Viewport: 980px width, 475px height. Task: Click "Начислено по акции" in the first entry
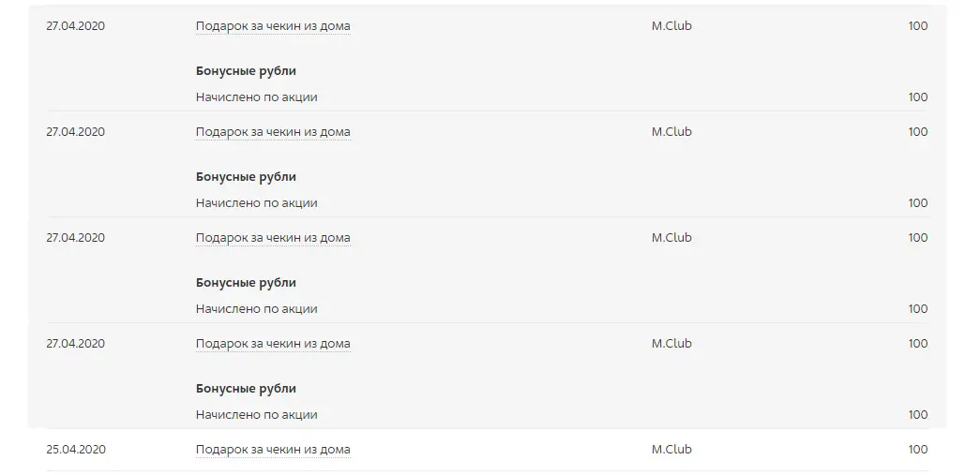click(256, 97)
